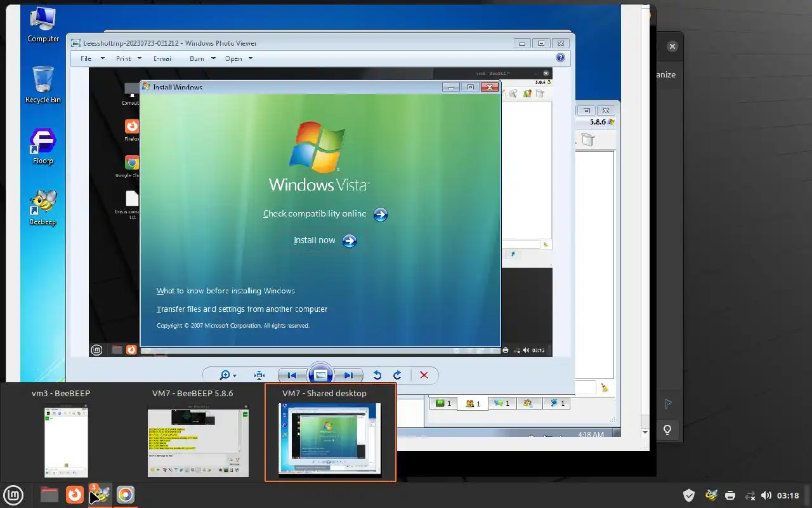Click the E-mail toolbar item
Viewport: 812px width, 508px height.
point(162,58)
